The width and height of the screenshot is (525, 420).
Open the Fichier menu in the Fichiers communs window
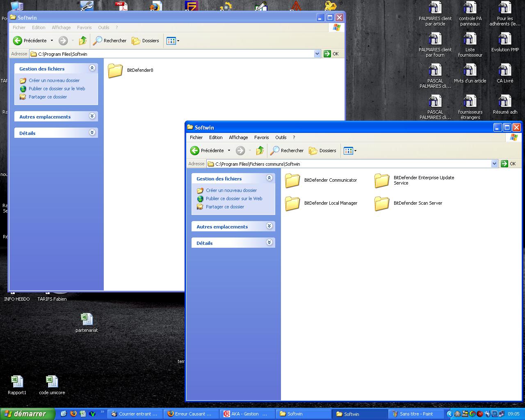coord(196,137)
